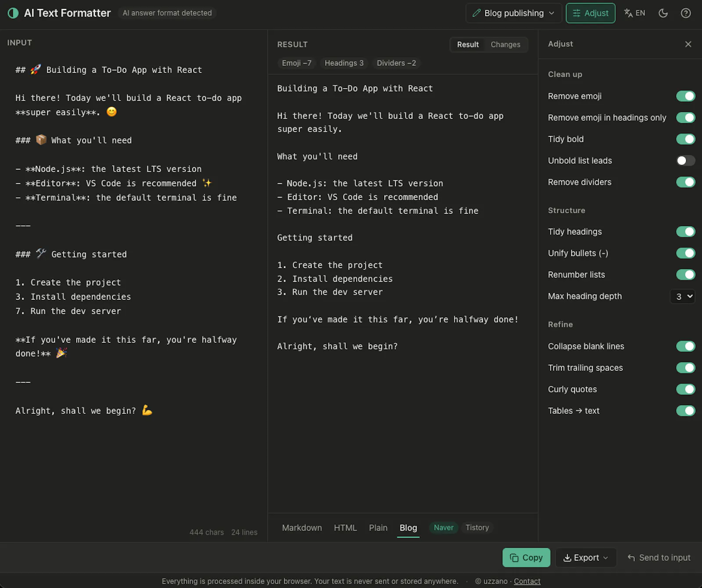Open the Export dropdown menu
The image size is (702, 588).
(586, 558)
